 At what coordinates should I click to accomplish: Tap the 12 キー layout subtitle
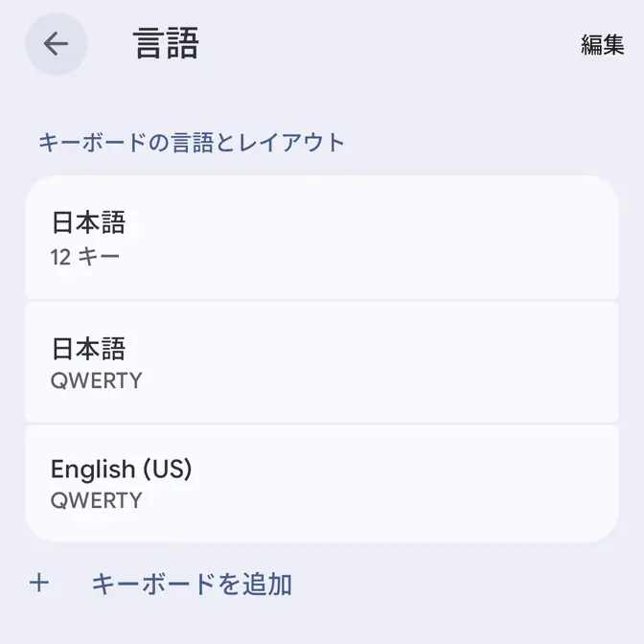(x=85, y=257)
